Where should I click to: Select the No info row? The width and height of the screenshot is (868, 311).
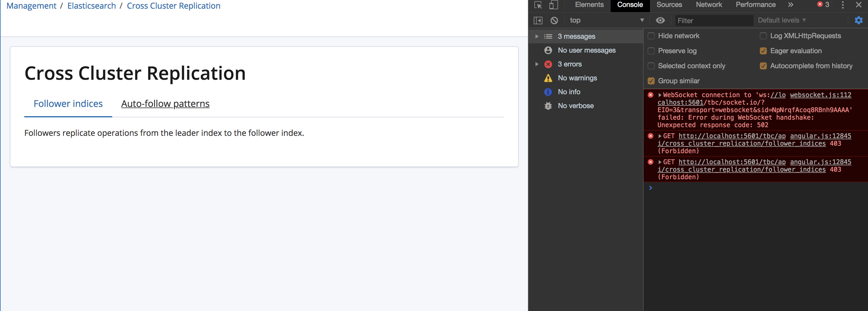[586, 92]
